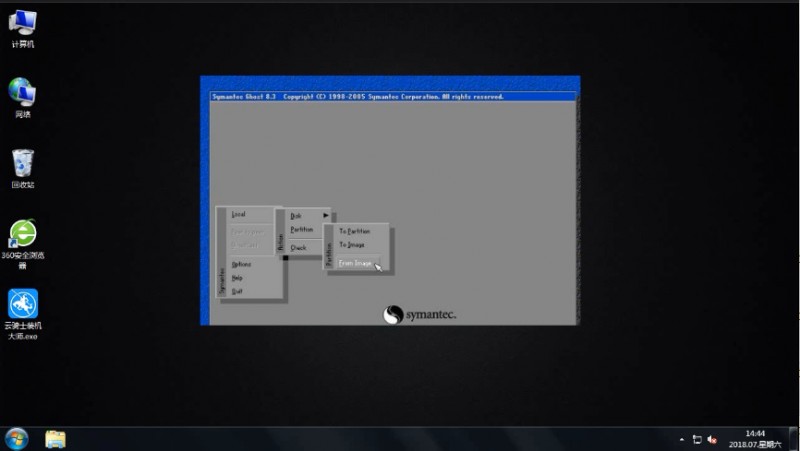Image resolution: width=800 pixels, height=451 pixels.
Task: Open the Windows Start orb
Action: pos(16,439)
